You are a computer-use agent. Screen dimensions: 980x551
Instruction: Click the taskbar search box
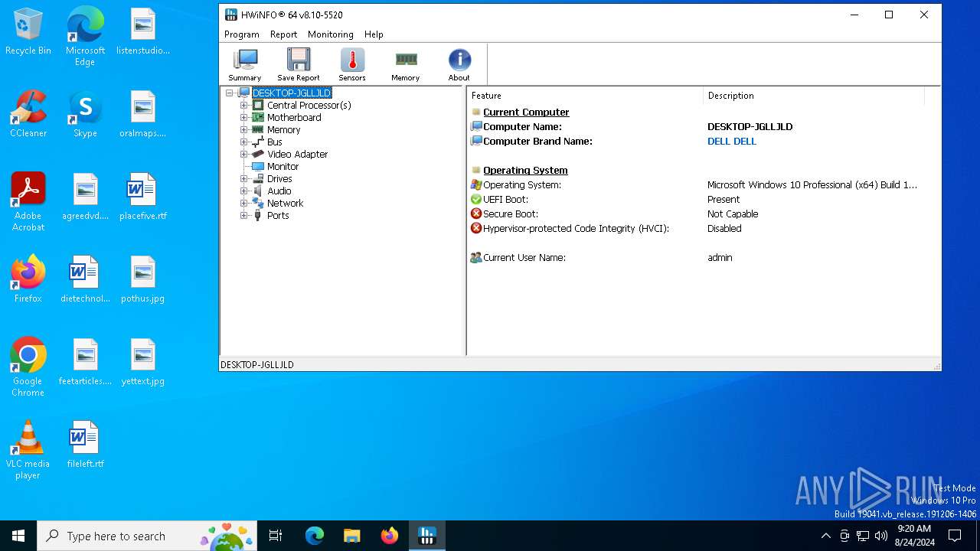tap(147, 536)
